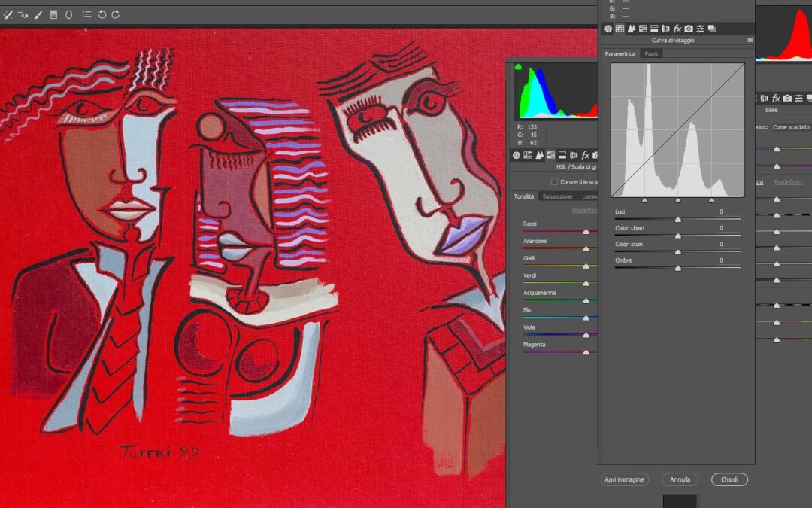Open Detail icon in Curva di viraggio panel
Screen dimensions: 812x508
(x=632, y=29)
